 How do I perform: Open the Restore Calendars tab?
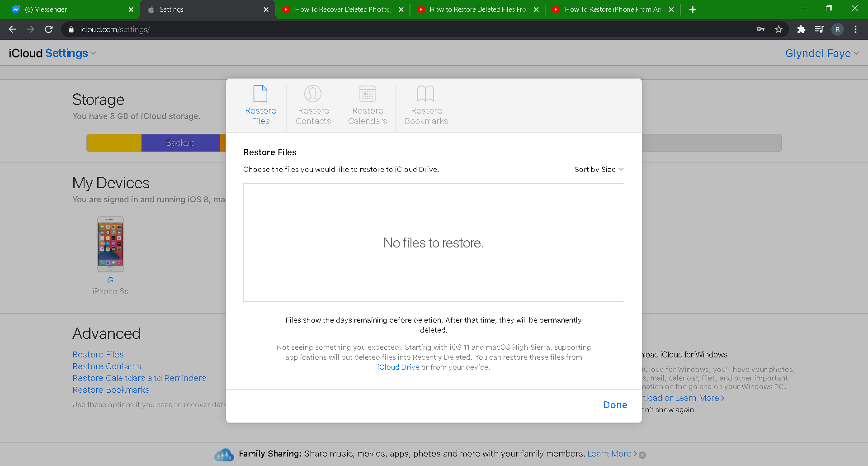pyautogui.click(x=368, y=105)
